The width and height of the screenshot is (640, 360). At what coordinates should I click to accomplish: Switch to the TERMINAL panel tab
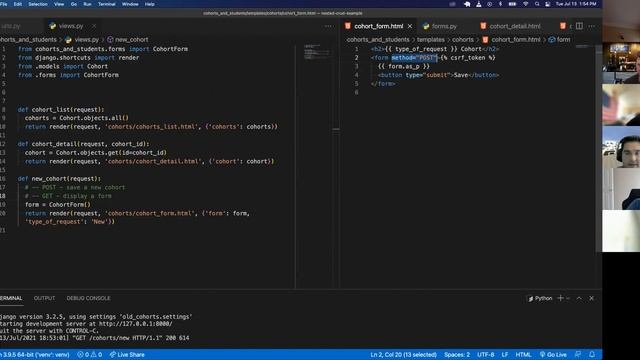pos(11,298)
